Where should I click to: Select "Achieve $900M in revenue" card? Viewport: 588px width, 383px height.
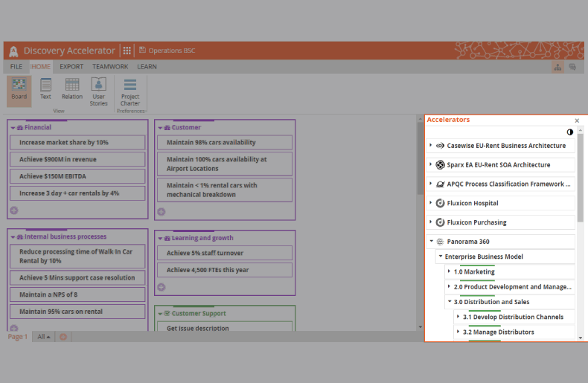(x=77, y=159)
